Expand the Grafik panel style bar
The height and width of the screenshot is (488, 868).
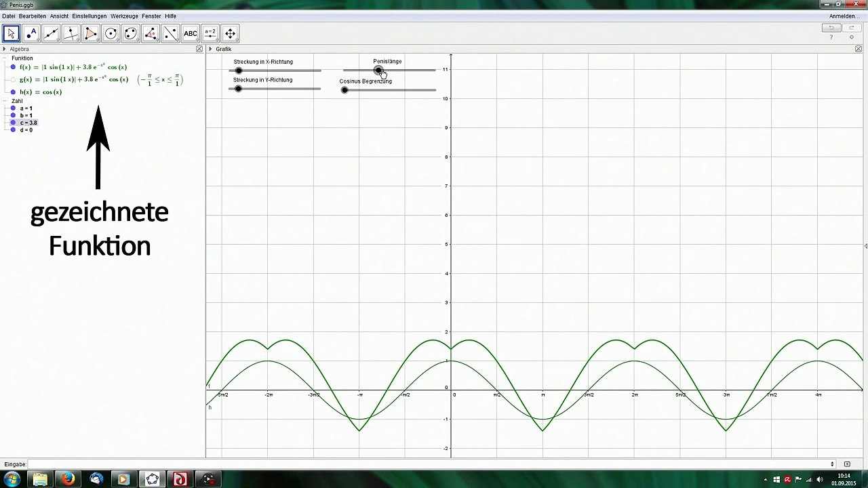pyautogui.click(x=211, y=49)
